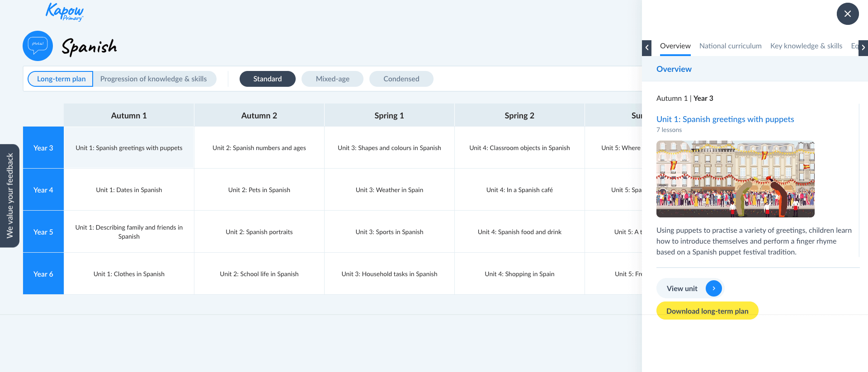
Task: Click the blue arrow beside View unit
Action: click(x=713, y=288)
